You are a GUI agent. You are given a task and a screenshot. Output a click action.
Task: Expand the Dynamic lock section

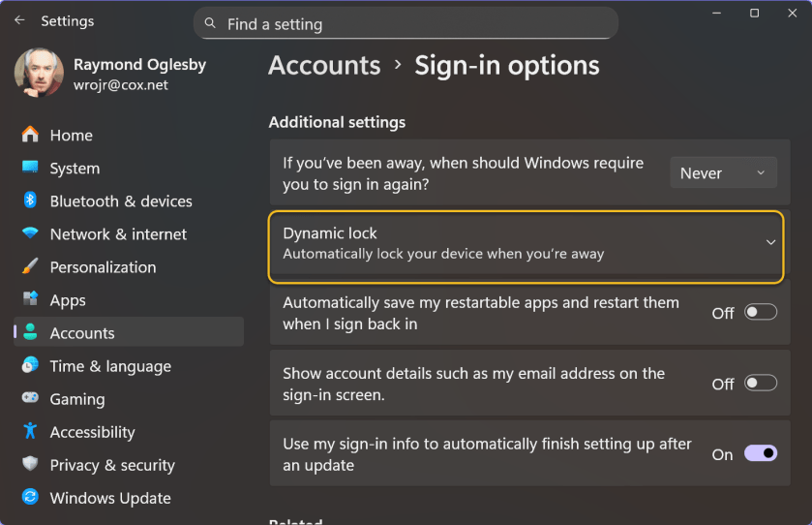coord(770,242)
